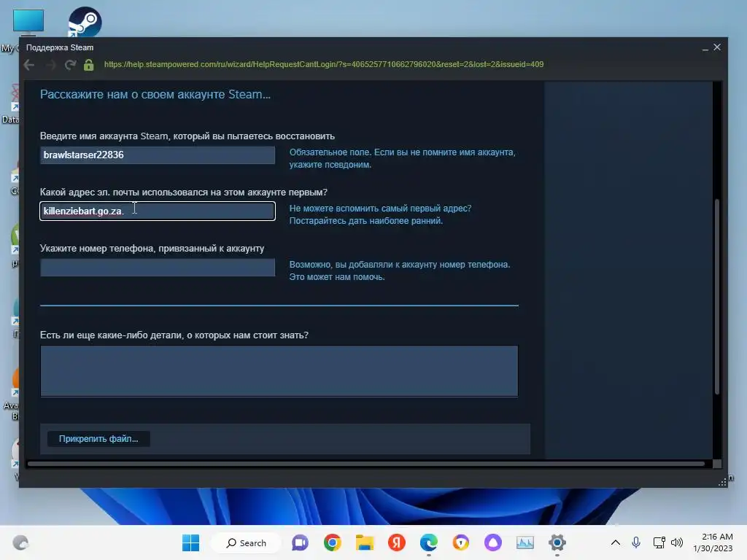Screen dimensions: 747x560
Task: Close the Поддержка Steam window
Action: tap(717, 47)
